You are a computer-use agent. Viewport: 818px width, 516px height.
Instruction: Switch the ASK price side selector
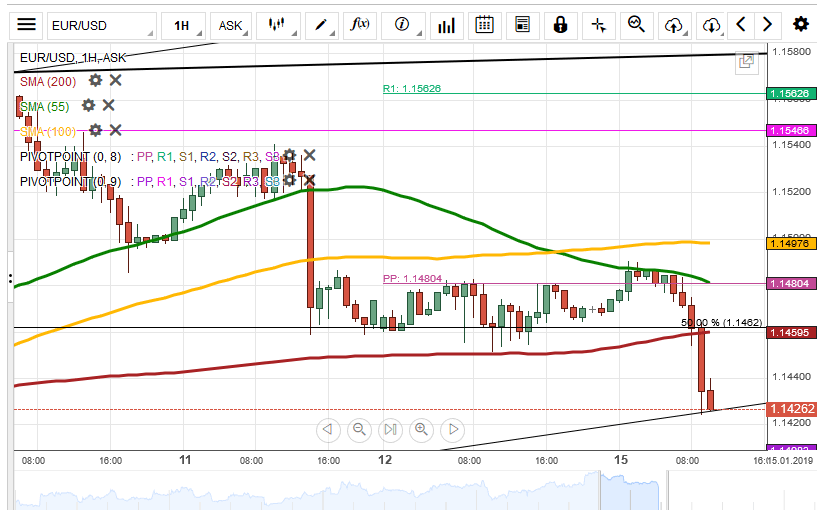[x=231, y=25]
